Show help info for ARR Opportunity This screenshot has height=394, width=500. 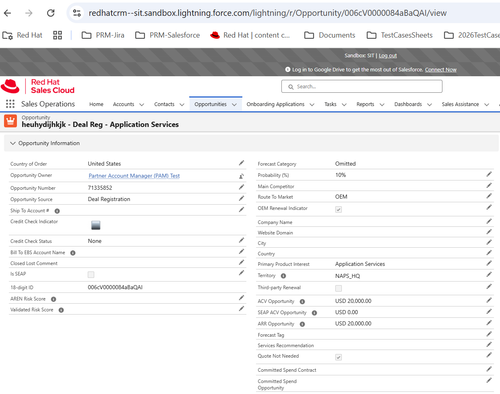tap(302, 324)
